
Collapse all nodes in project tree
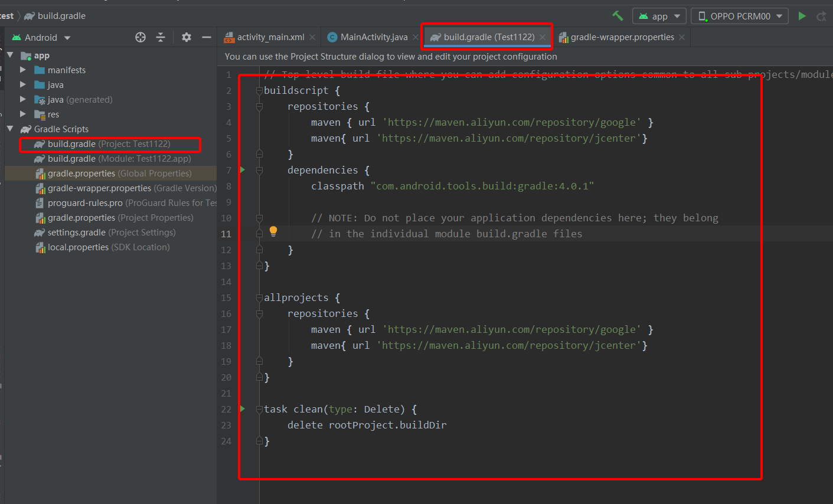coord(161,37)
